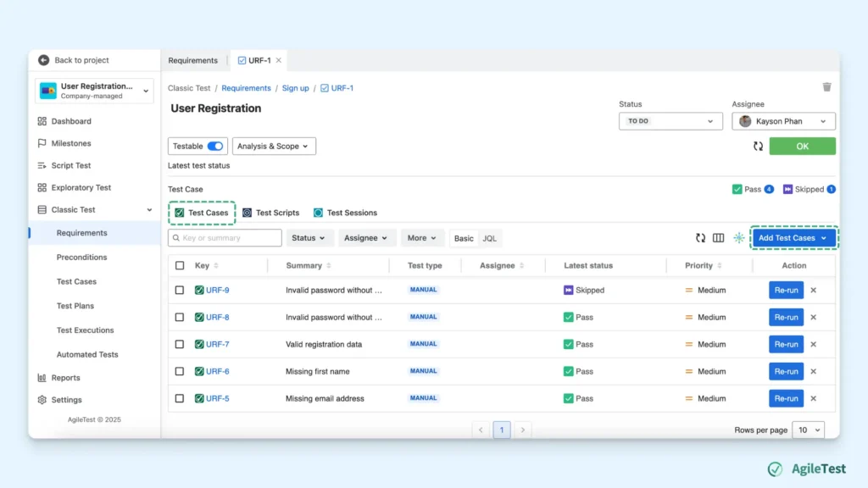Open the column settings icon
This screenshot has width=868, height=488.
point(718,238)
